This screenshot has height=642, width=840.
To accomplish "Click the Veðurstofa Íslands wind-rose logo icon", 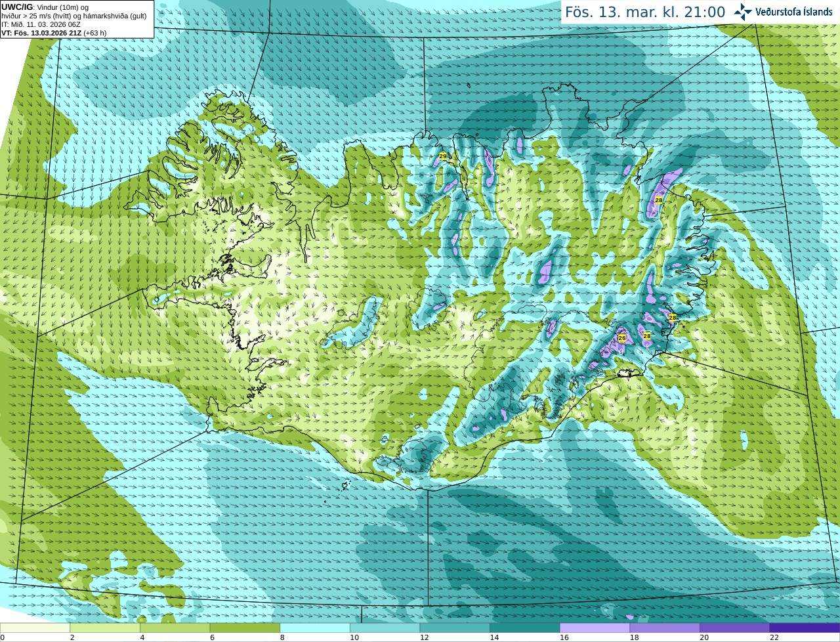I will pyautogui.click(x=743, y=12).
